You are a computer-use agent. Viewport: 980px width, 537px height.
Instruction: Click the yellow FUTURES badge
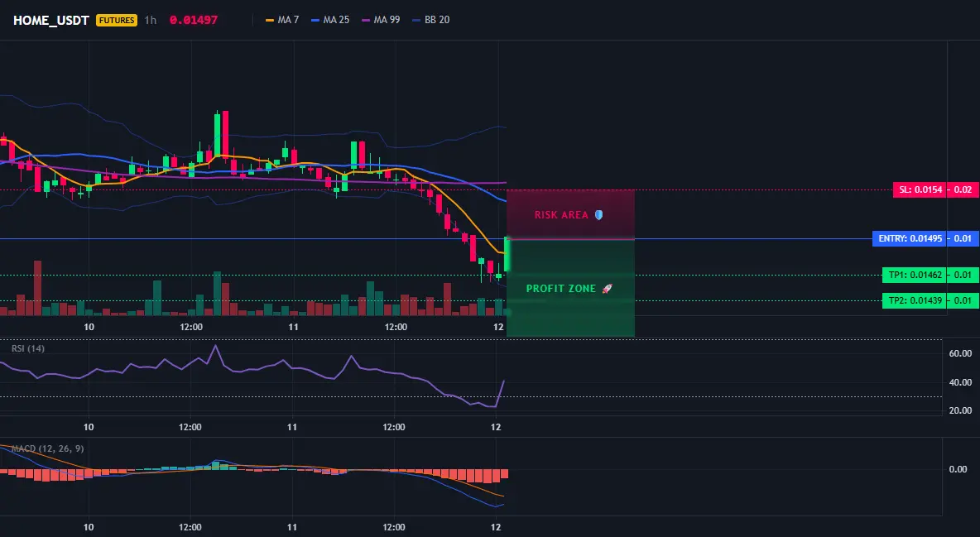point(116,20)
